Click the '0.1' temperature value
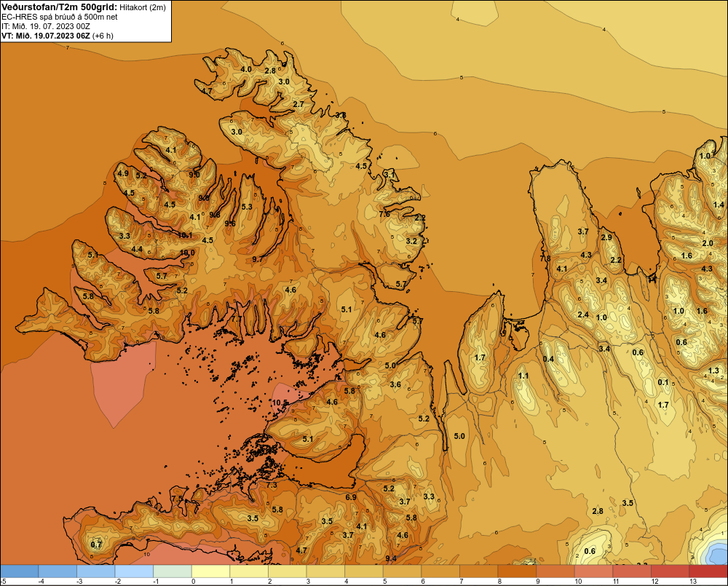Image resolution: width=728 pixels, height=586 pixels. tap(663, 382)
